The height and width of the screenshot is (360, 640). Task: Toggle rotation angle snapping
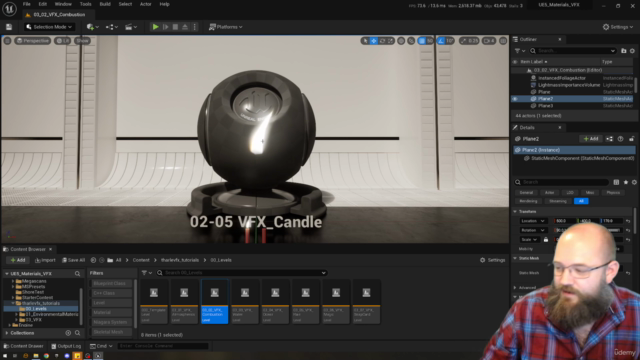click(x=441, y=41)
